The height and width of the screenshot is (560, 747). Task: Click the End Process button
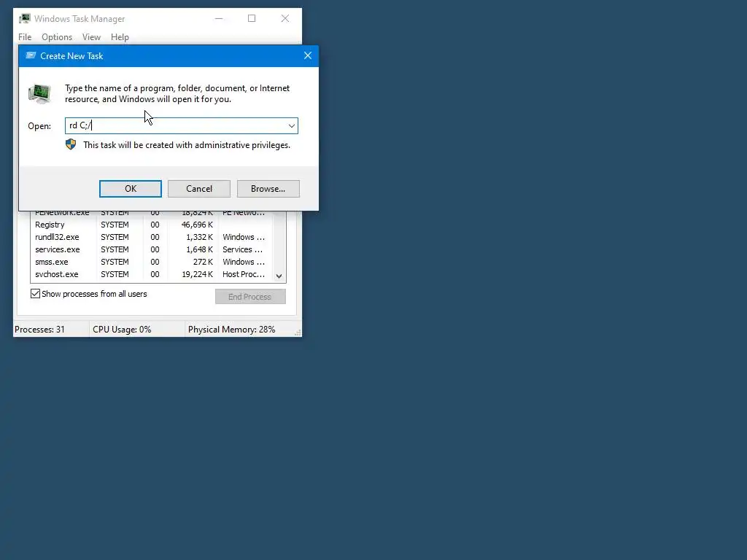pyautogui.click(x=250, y=297)
